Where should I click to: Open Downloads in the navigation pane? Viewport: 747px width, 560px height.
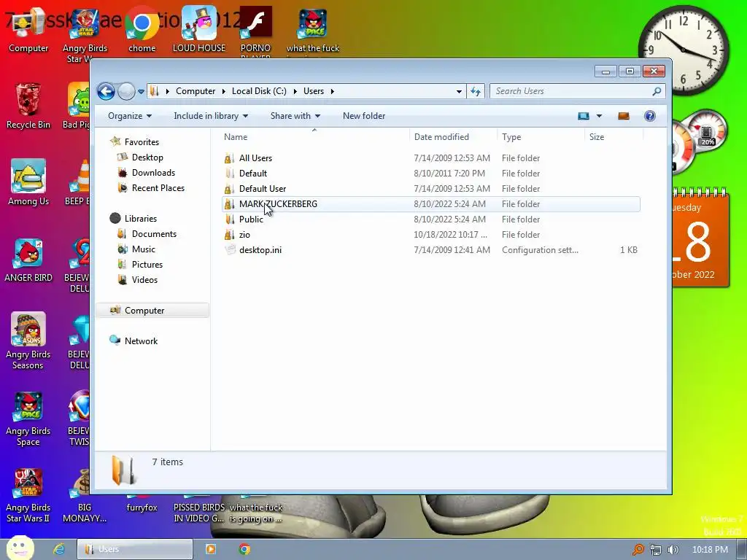pos(153,172)
